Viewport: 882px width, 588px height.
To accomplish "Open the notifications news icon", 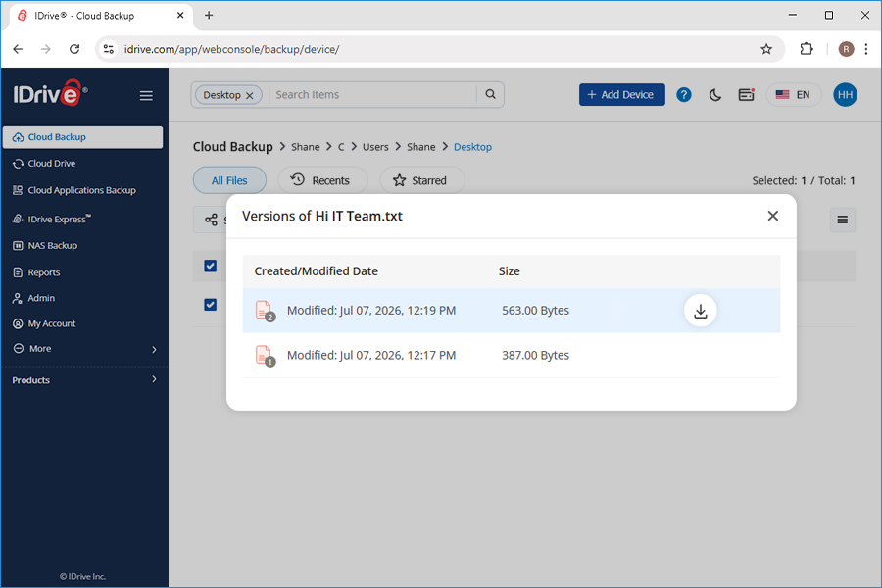I will tap(747, 94).
